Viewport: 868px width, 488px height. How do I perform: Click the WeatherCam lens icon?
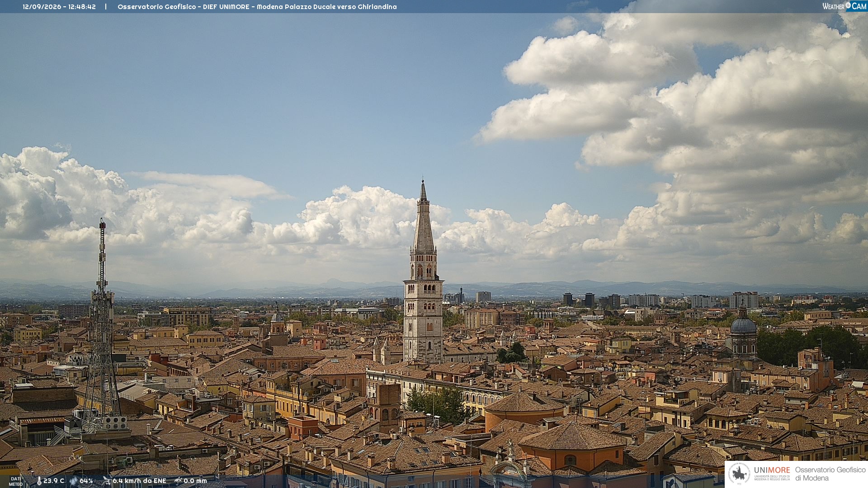click(x=848, y=5)
